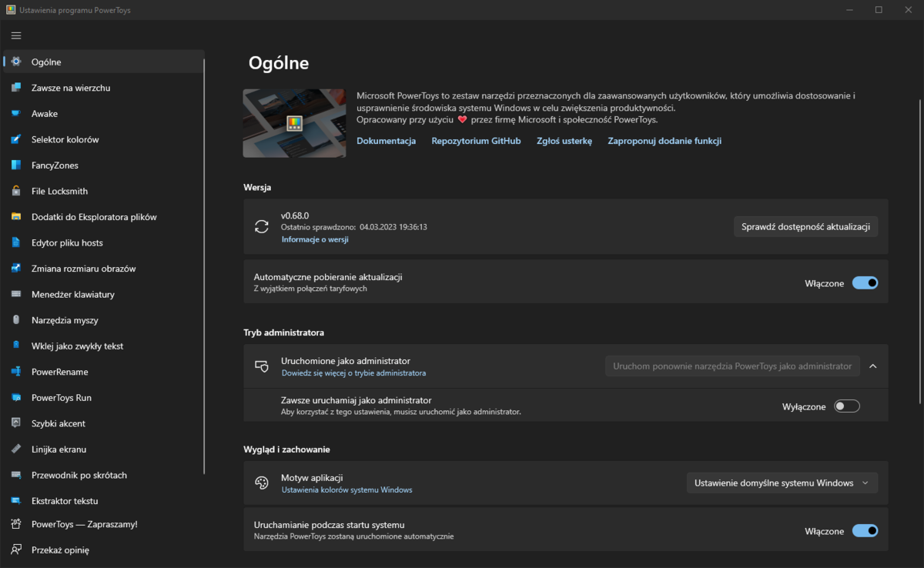Screen dimensions: 924x568
Task: Click the FancyZones icon
Action: (16, 165)
